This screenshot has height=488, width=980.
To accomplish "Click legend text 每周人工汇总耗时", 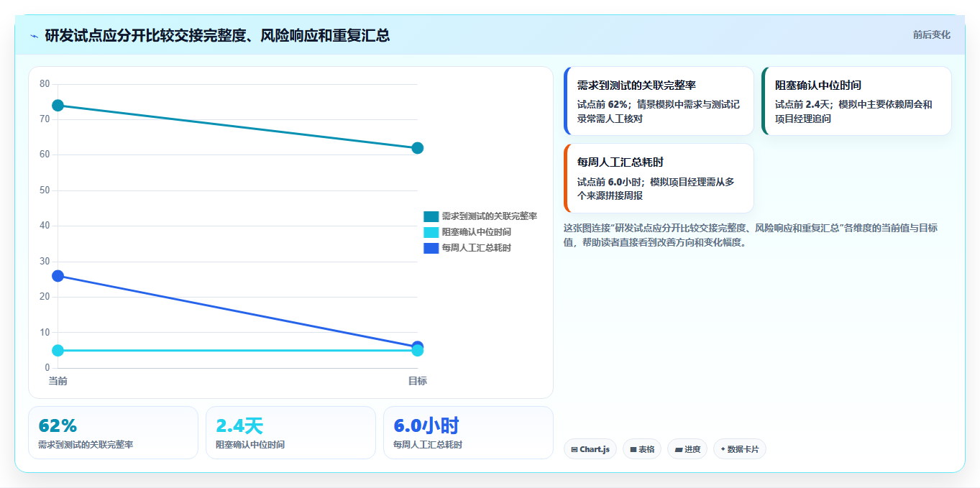I will pos(477,248).
